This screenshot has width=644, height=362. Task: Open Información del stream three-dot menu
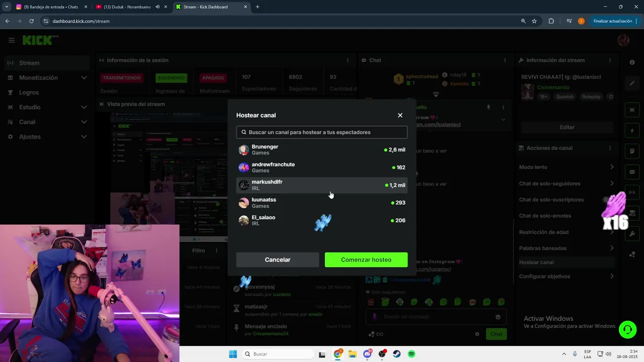(x=610, y=60)
